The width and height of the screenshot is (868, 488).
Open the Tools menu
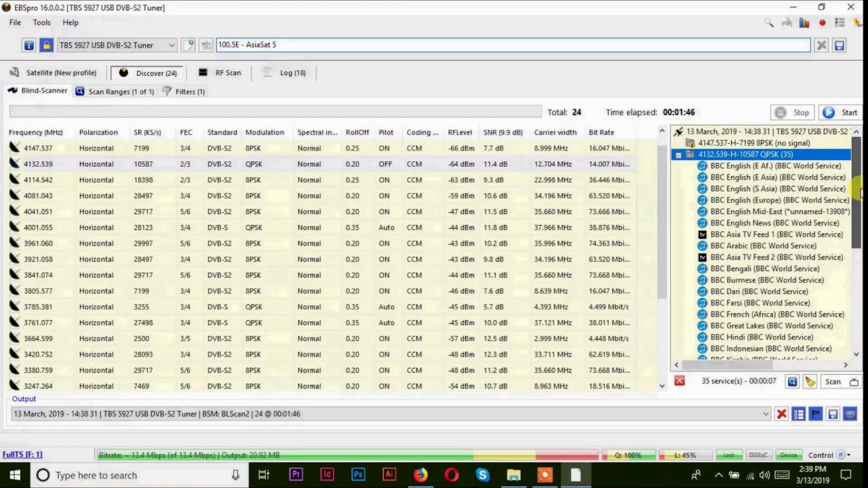(x=41, y=22)
